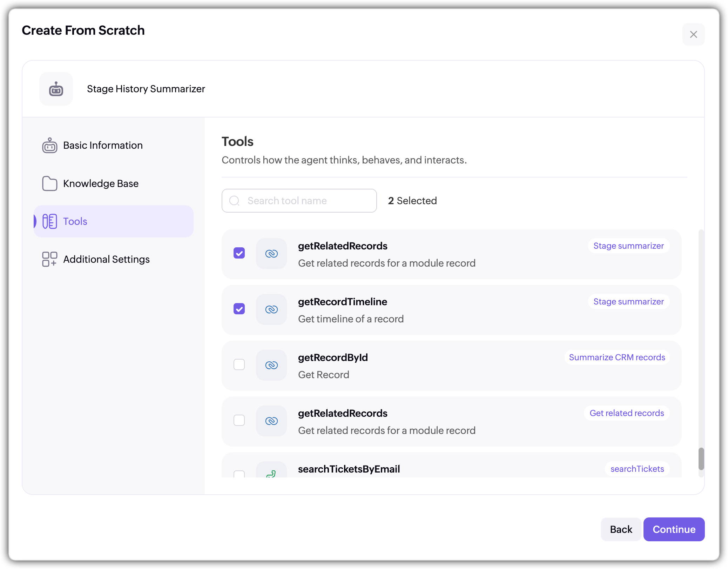This screenshot has width=728, height=569.
Task: Click the Back button
Action: (x=621, y=529)
